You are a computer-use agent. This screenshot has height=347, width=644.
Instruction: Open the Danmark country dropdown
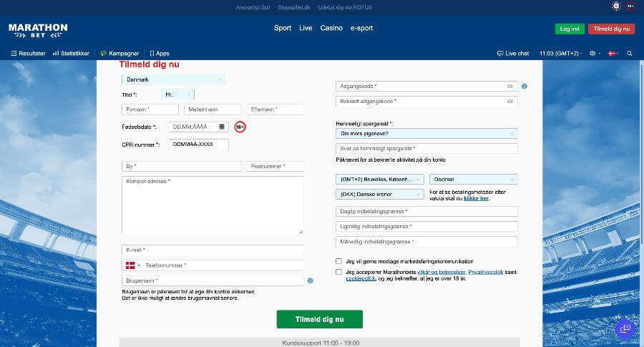pos(173,79)
